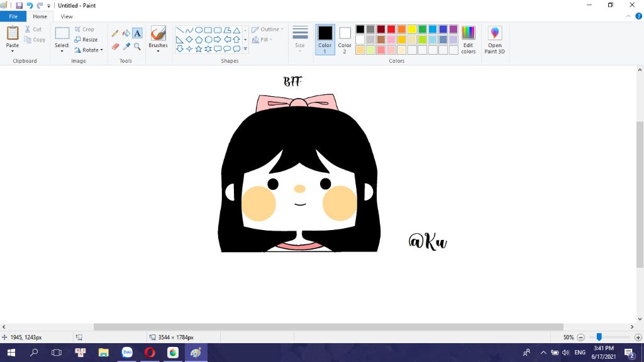The height and width of the screenshot is (362, 644).
Task: Click the Paste clipboard button
Action: point(13,36)
